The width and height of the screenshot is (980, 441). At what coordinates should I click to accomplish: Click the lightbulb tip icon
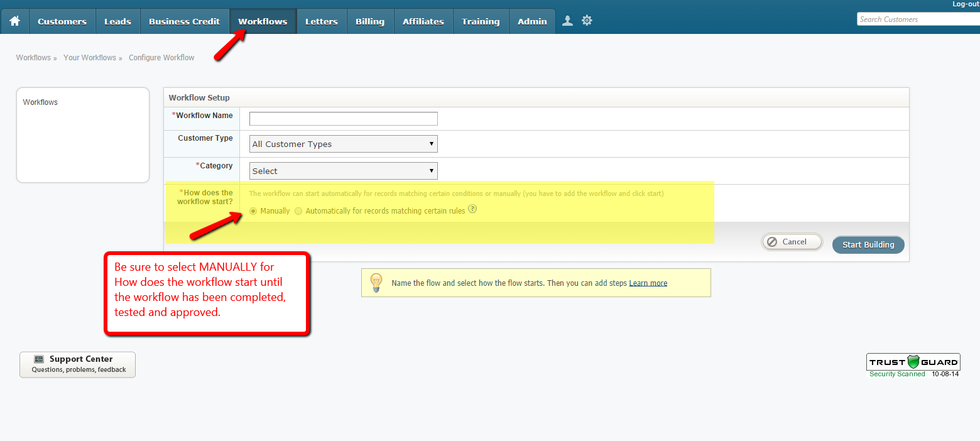376,283
